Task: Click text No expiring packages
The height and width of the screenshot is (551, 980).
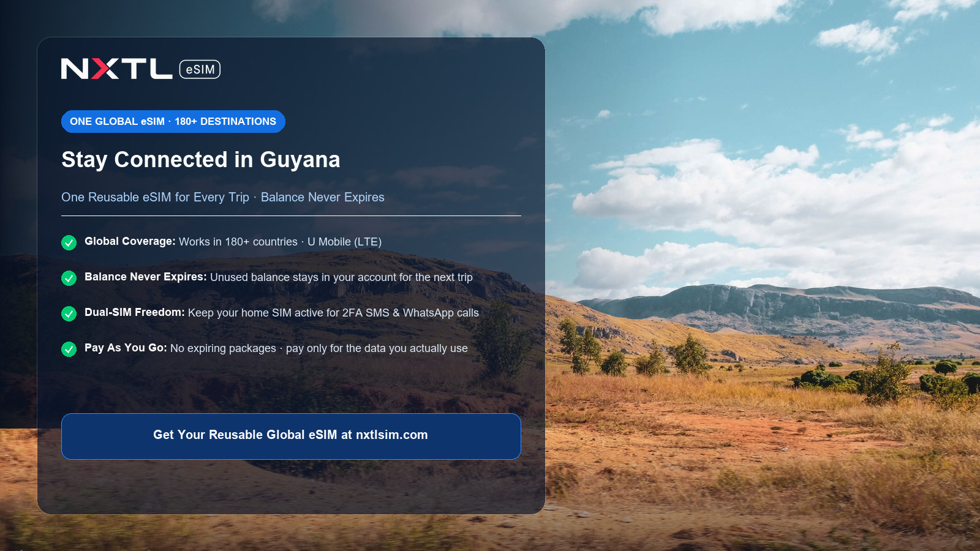Action: pyautogui.click(x=223, y=348)
